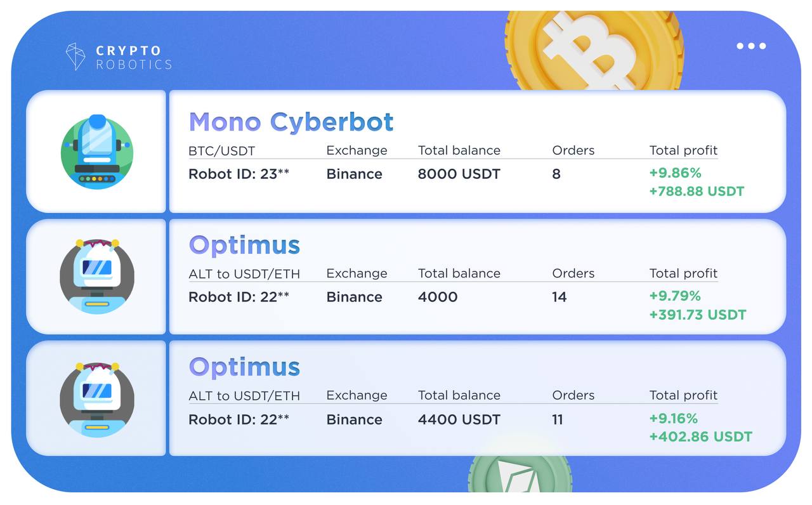The height and width of the screenshot is (505, 812).
Task: Click the +402.86 USDT profit value
Action: pos(700,436)
